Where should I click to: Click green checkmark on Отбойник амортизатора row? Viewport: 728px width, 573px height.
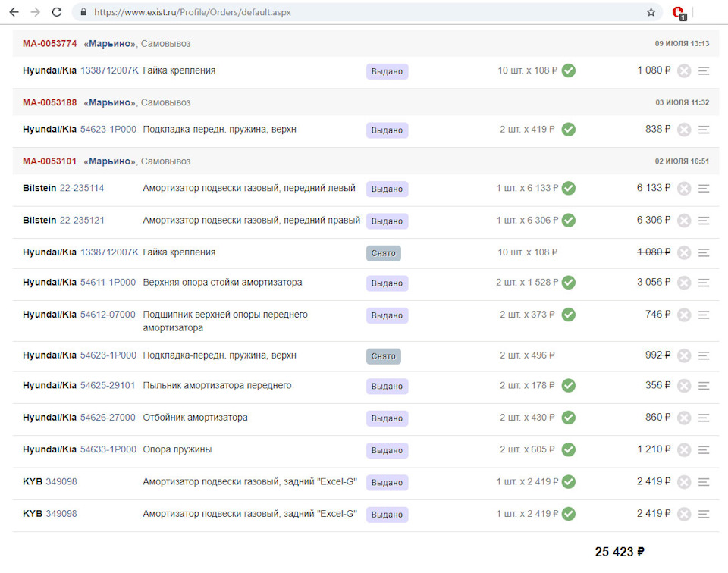click(568, 418)
